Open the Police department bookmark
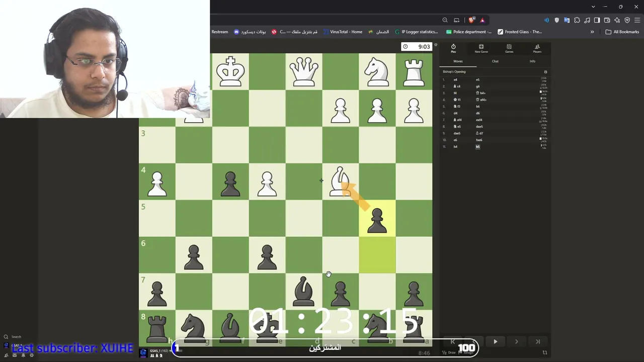This screenshot has height=362, width=644. pyautogui.click(x=469, y=32)
